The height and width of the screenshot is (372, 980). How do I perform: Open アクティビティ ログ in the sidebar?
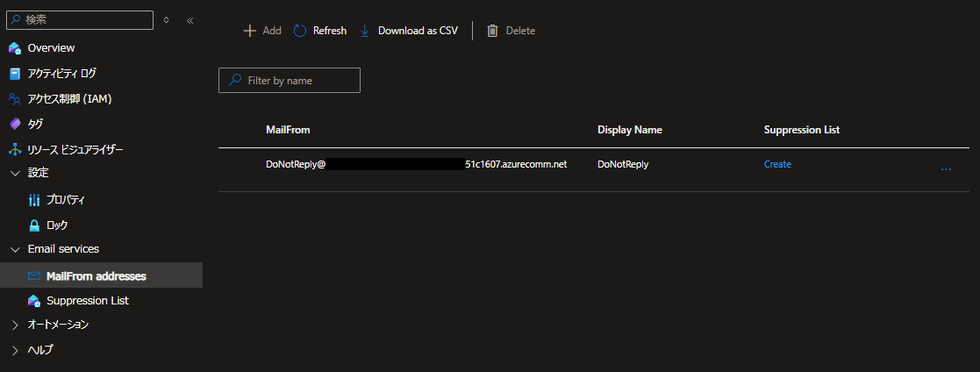point(61,73)
